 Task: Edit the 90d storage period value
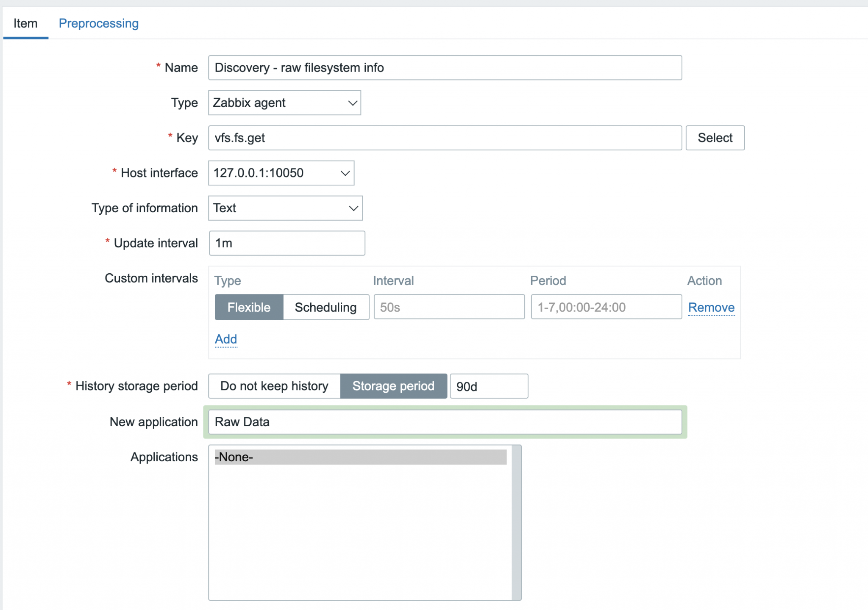pos(489,386)
